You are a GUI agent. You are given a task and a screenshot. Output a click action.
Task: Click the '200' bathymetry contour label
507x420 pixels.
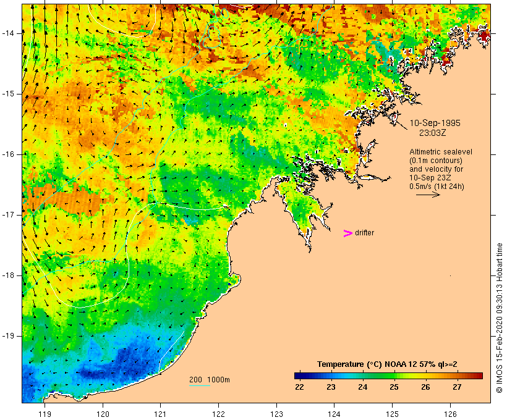(x=195, y=380)
